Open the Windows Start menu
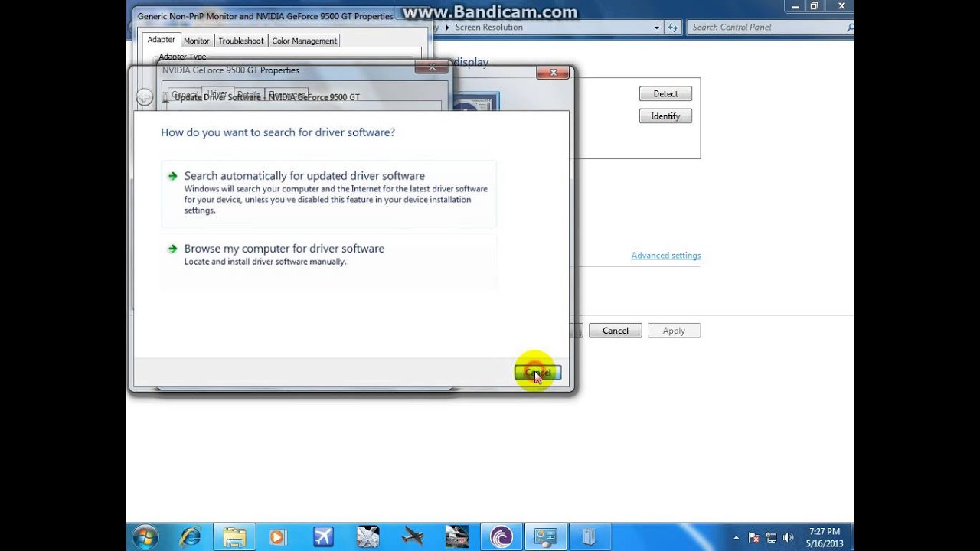Viewport: 980px width, 551px height. (145, 536)
